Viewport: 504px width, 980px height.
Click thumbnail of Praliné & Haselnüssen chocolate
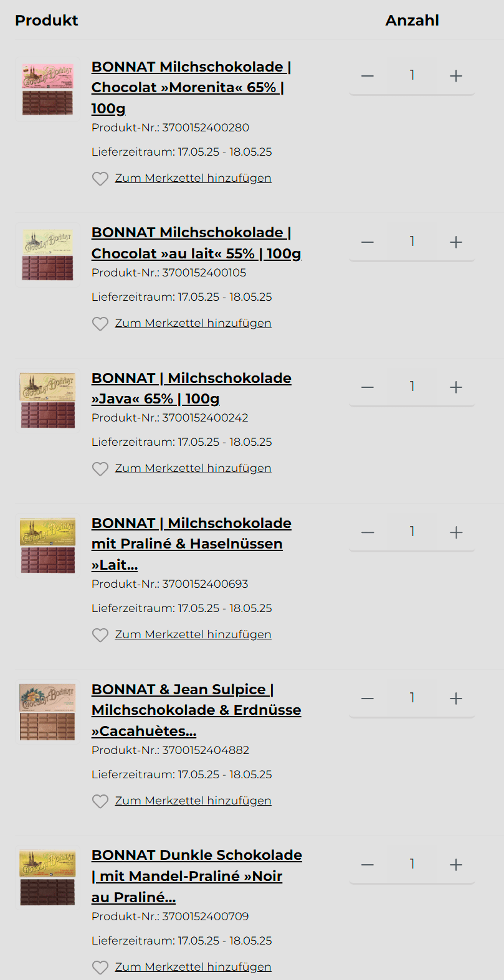point(48,546)
